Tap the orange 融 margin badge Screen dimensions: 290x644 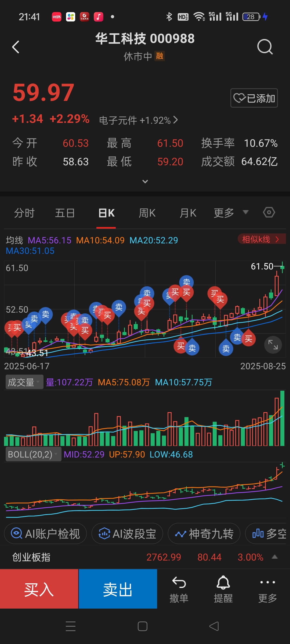click(160, 56)
